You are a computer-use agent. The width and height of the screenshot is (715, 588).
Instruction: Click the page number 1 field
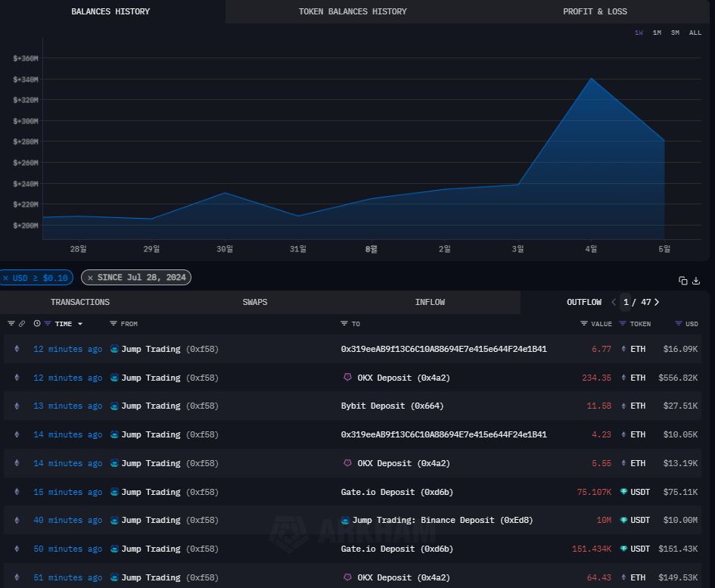(x=626, y=302)
